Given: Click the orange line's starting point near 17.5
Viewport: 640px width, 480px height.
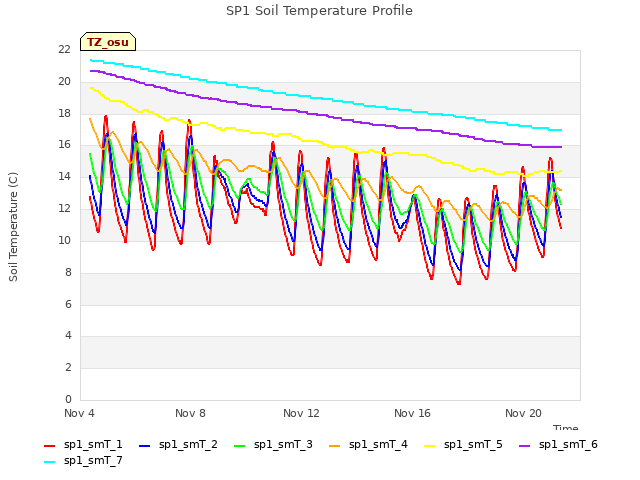Looking at the screenshot, I should click(x=90, y=119).
